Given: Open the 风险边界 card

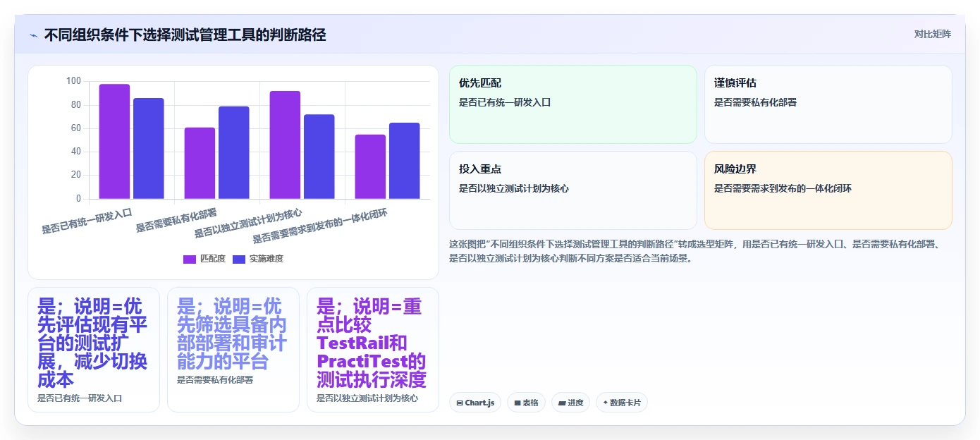Looking at the screenshot, I should pyautogui.click(x=828, y=190).
